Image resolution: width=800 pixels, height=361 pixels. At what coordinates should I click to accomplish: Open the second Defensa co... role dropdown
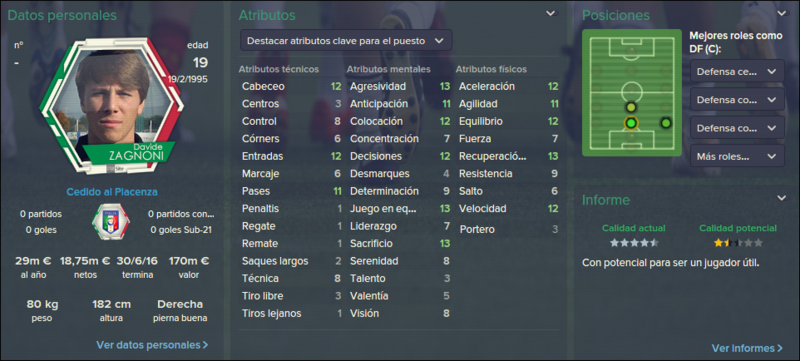pyautogui.click(x=737, y=99)
